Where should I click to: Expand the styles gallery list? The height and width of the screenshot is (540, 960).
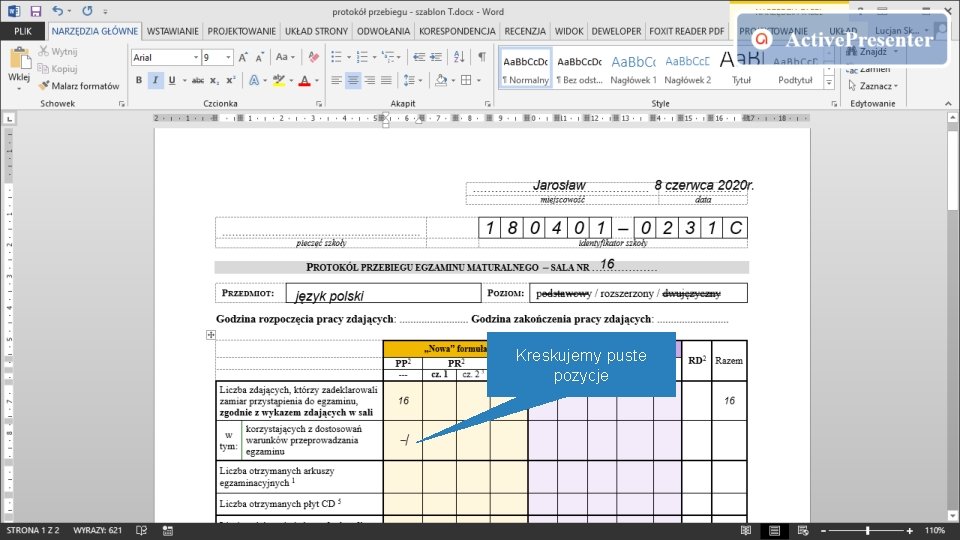point(829,83)
